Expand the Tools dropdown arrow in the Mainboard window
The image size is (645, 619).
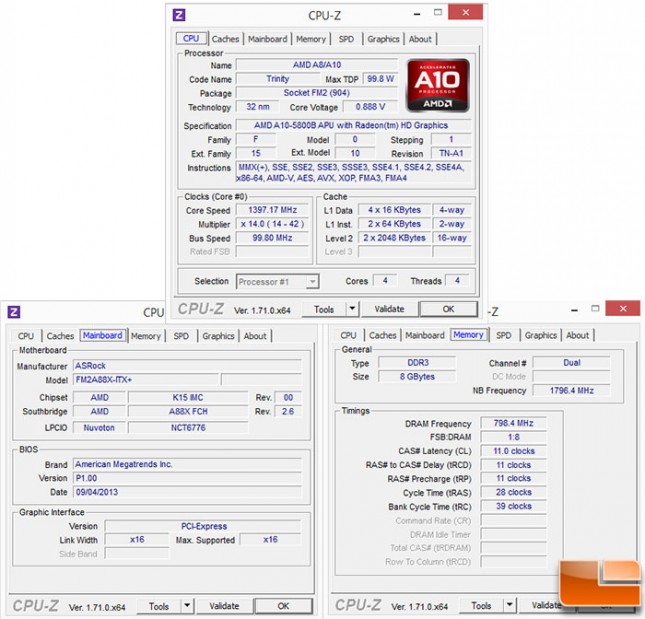pos(187,606)
